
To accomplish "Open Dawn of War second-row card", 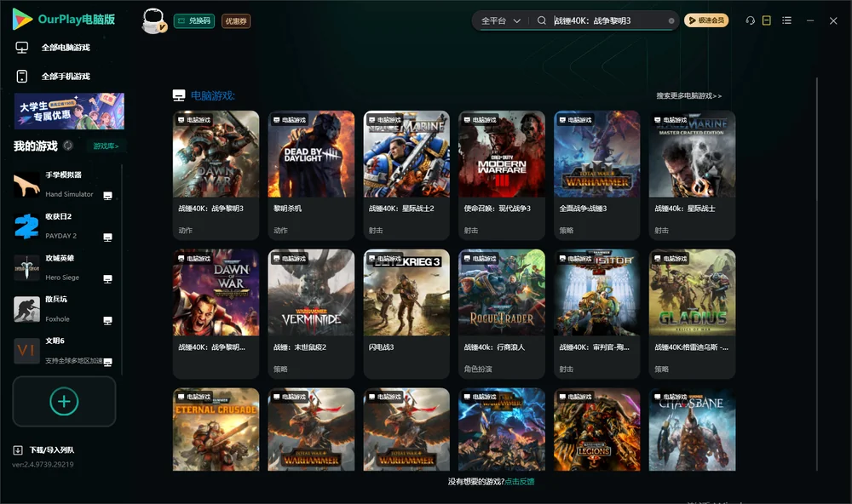I will 216,313.
